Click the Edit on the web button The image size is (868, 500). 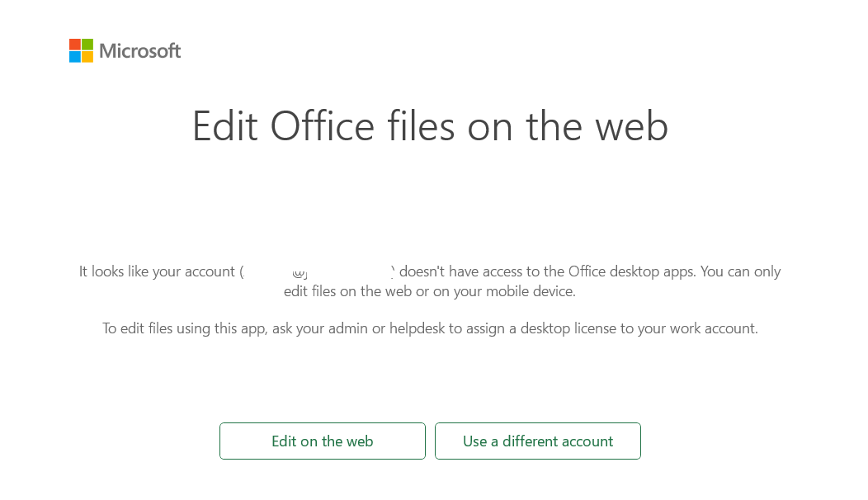[322, 441]
